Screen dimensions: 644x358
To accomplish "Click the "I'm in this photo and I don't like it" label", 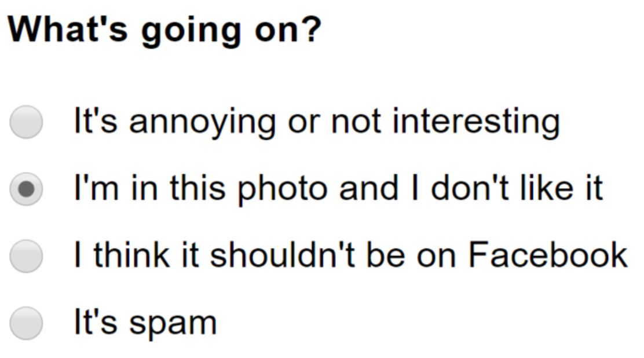I will [x=338, y=189].
